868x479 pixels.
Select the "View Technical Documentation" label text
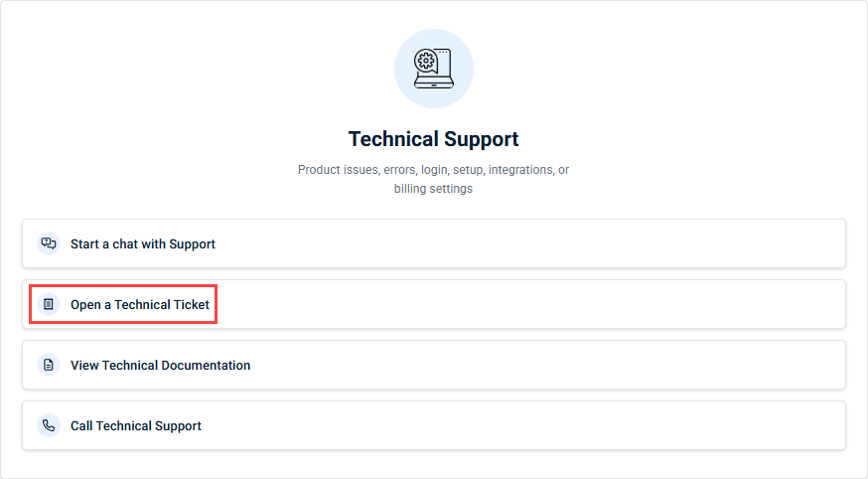click(160, 365)
